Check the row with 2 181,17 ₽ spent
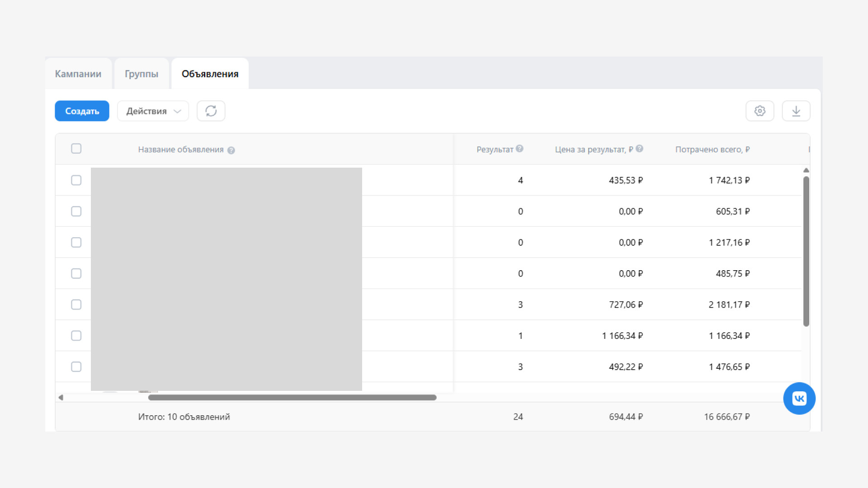This screenshot has width=868, height=488. pyautogui.click(x=76, y=305)
